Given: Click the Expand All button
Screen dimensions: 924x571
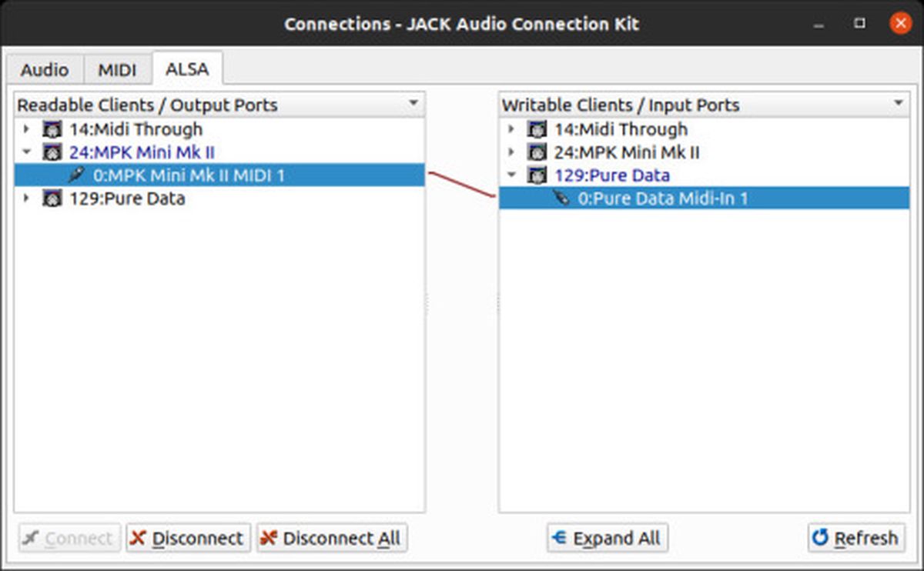Looking at the screenshot, I should click(608, 538).
